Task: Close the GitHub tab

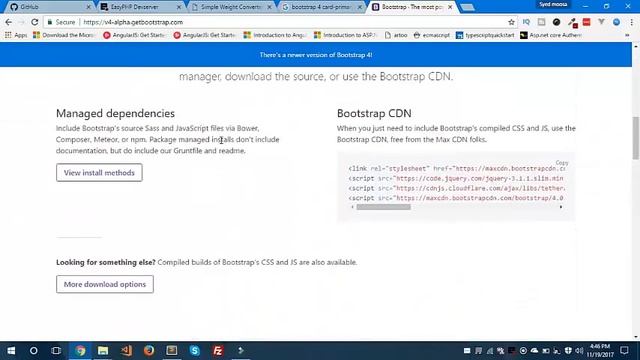Action: (88, 7)
